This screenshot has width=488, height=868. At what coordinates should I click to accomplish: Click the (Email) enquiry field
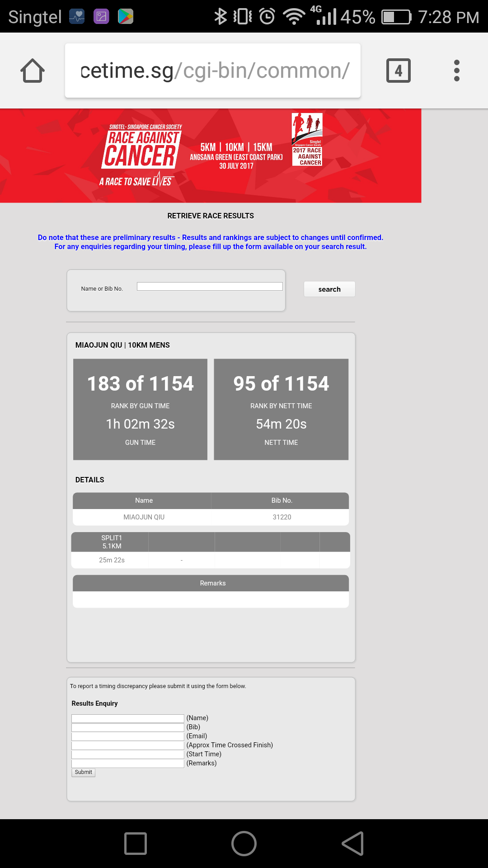point(128,736)
